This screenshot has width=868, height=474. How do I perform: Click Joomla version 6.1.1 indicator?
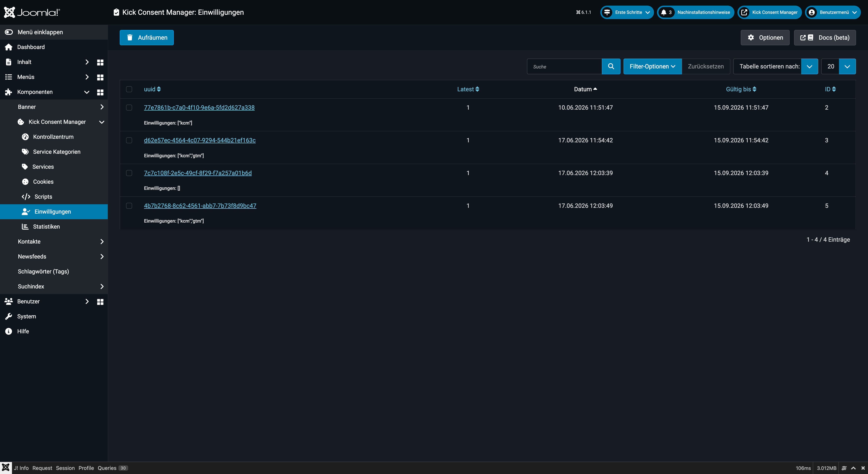click(x=584, y=13)
